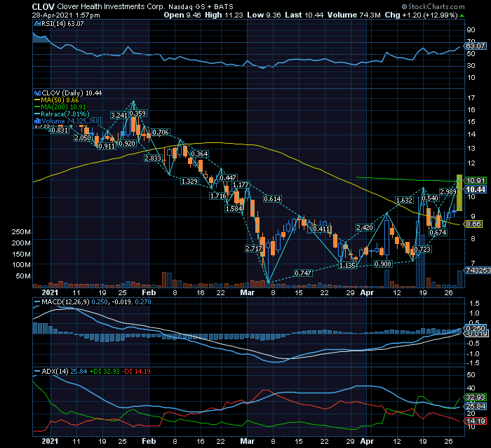This screenshot has height=448, width=491.
Task: Click the retracement label 3.241
Action: pyautogui.click(x=119, y=116)
